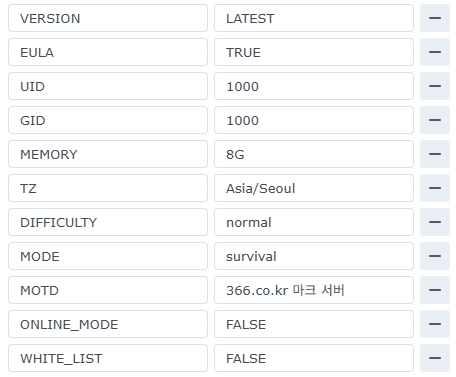
Task: Focus the WHITE_LIST variable name field
Action: [x=108, y=358]
